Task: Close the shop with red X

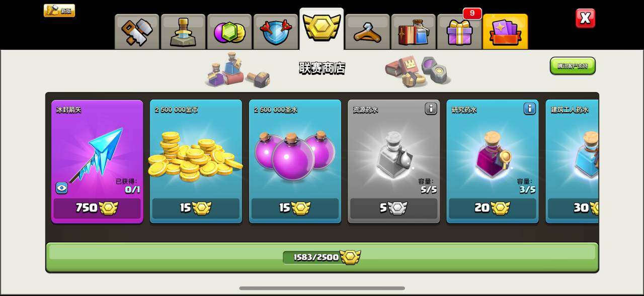Action: tap(585, 18)
